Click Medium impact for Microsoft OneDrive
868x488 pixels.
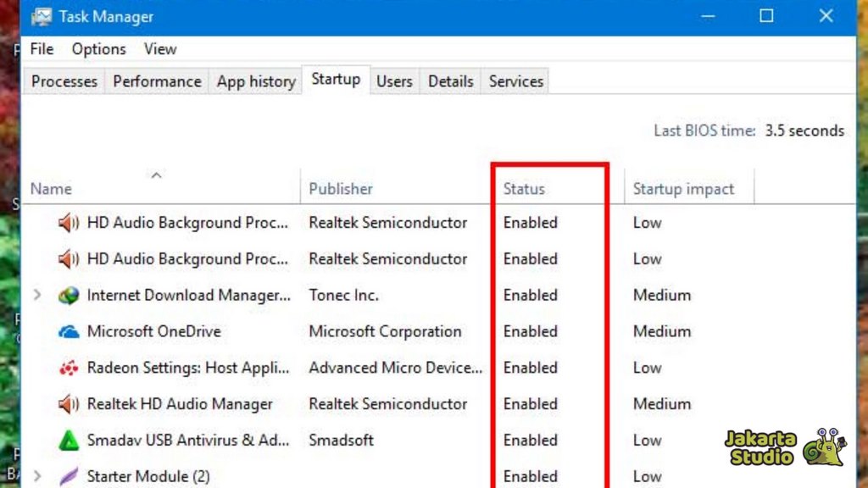662,331
